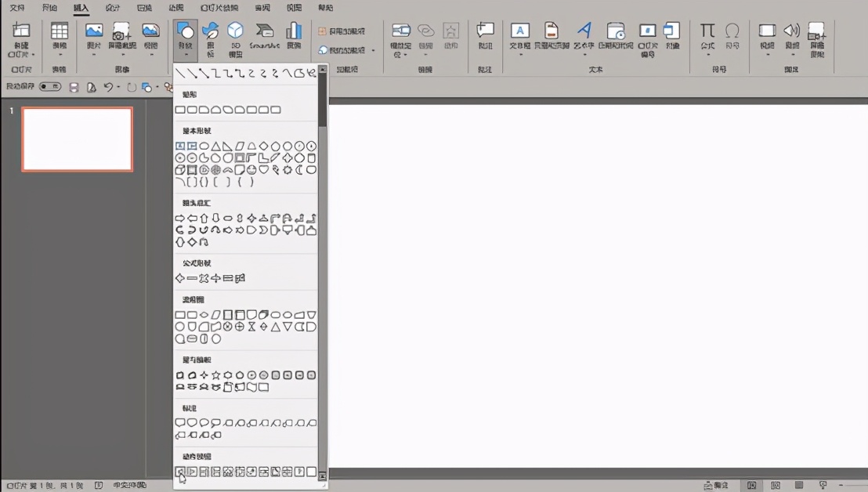This screenshot has height=492, width=868.
Task: Click the Table grid icon
Action: tap(60, 31)
